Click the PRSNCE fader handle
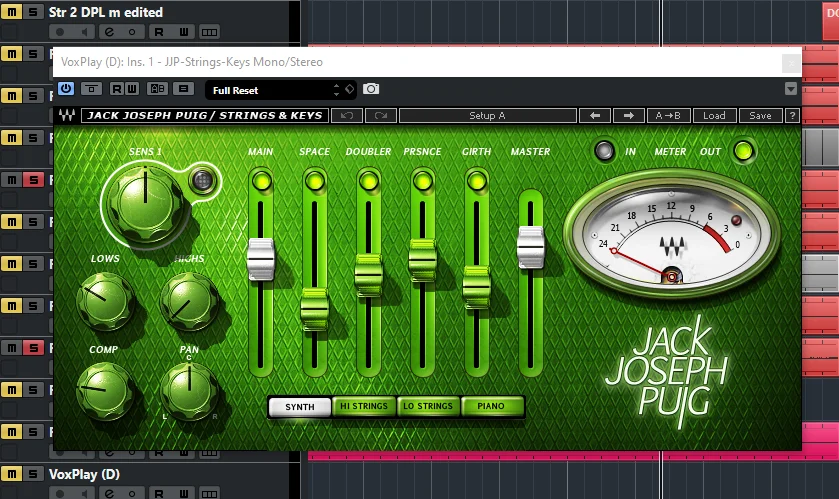839x499 pixels. [423, 260]
